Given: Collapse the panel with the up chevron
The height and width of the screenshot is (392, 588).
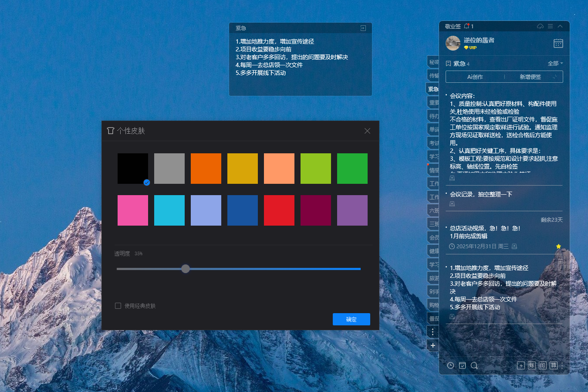Looking at the screenshot, I should 560,26.
